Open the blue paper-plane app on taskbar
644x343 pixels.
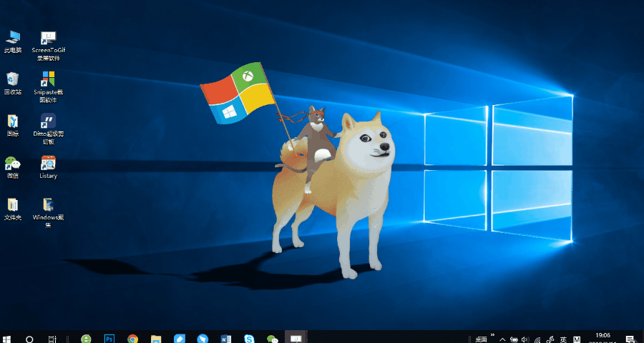pyautogui.click(x=203, y=339)
